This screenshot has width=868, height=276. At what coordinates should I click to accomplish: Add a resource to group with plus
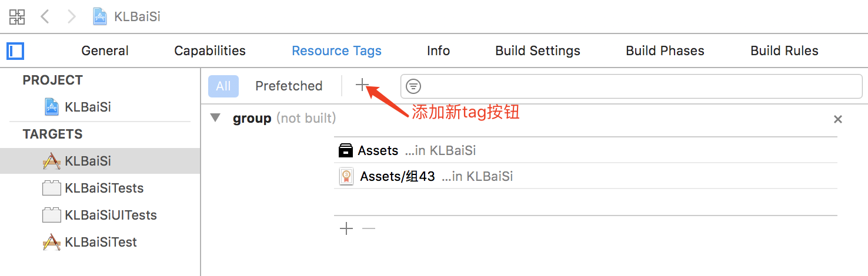point(346,228)
